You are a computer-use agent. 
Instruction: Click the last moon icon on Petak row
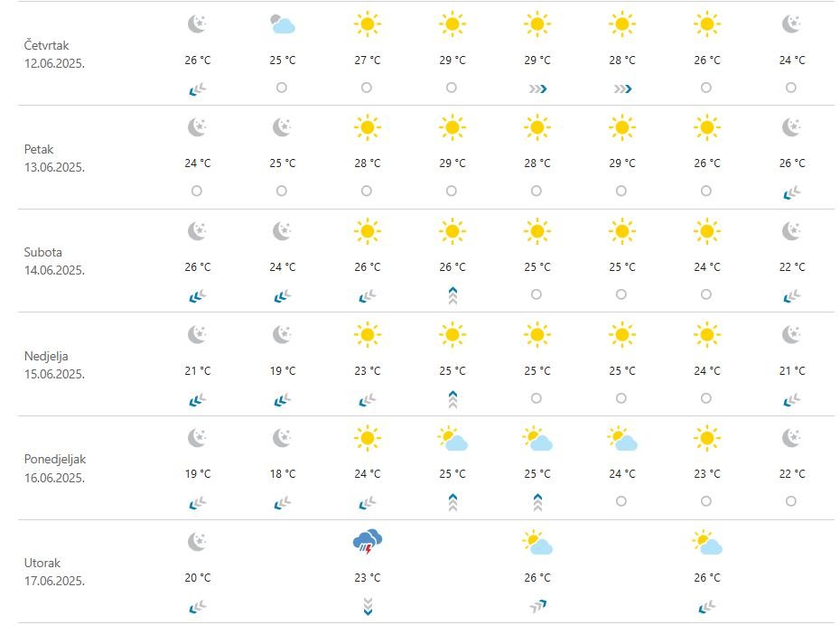tap(792, 127)
